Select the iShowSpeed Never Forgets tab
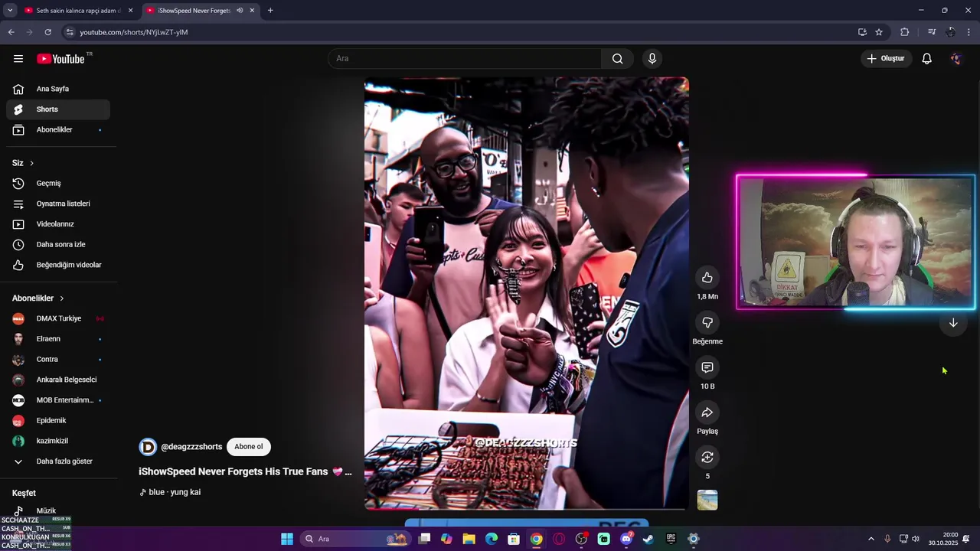 click(x=194, y=11)
